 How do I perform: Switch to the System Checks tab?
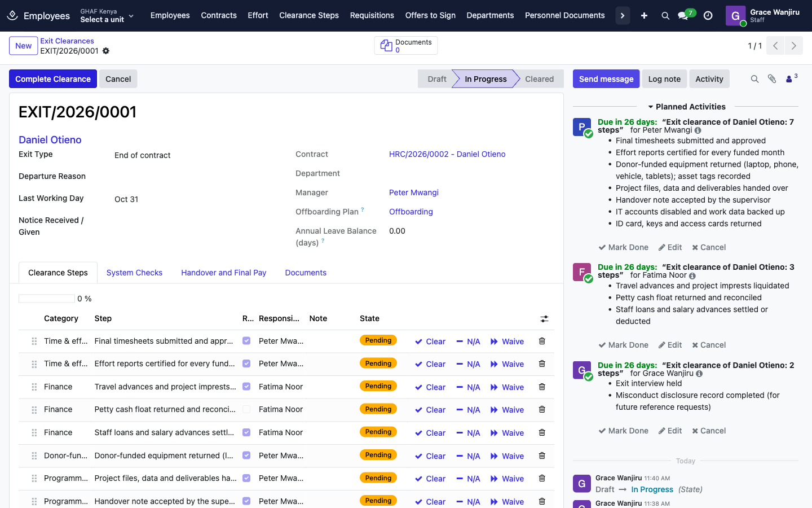pyautogui.click(x=134, y=273)
